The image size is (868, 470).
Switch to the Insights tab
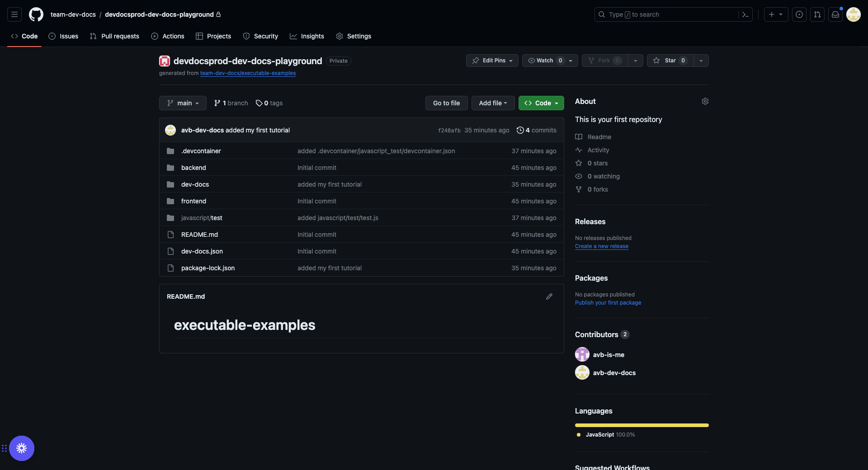tap(307, 36)
